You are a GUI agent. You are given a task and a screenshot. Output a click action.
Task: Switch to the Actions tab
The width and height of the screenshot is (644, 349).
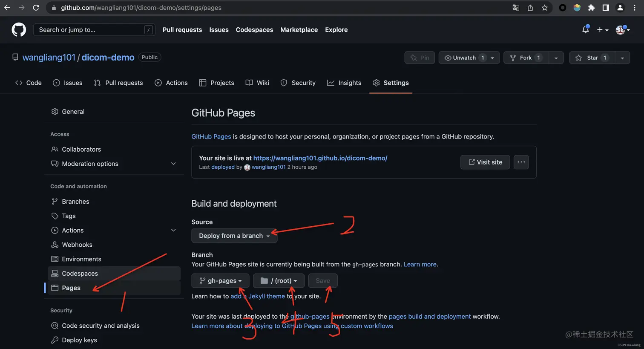click(171, 83)
